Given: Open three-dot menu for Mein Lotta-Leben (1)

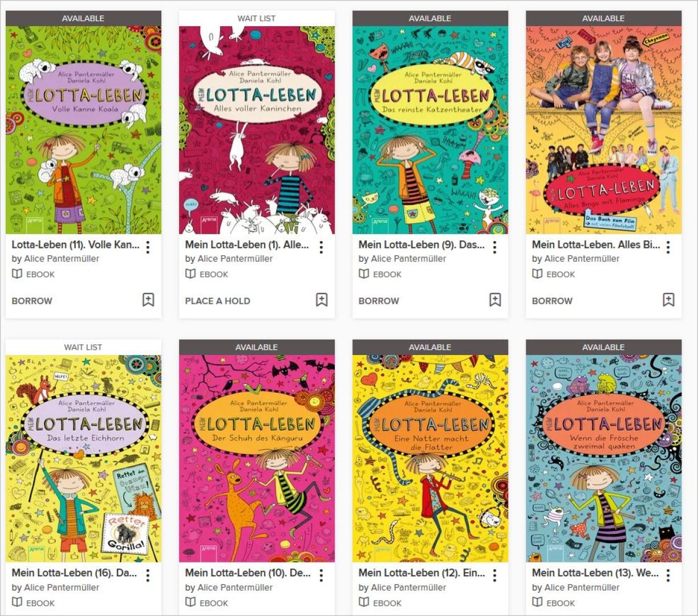Looking at the screenshot, I should tap(321, 247).
